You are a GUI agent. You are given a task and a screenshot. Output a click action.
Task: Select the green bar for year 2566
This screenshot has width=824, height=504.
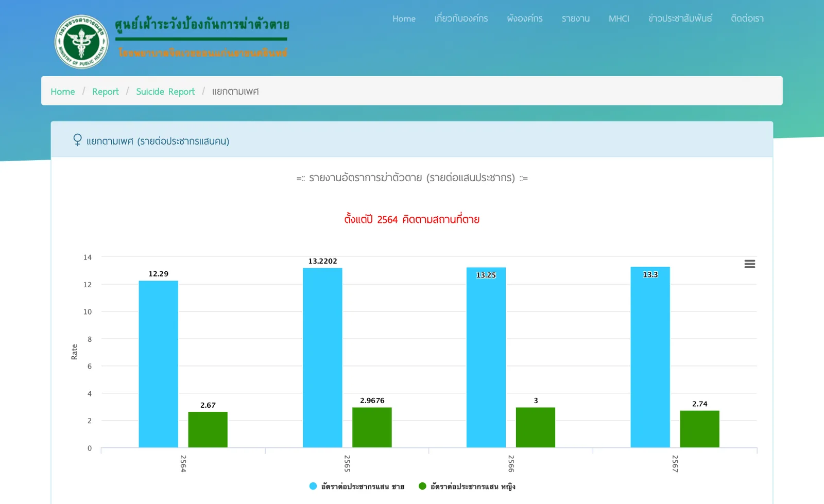tap(536, 427)
